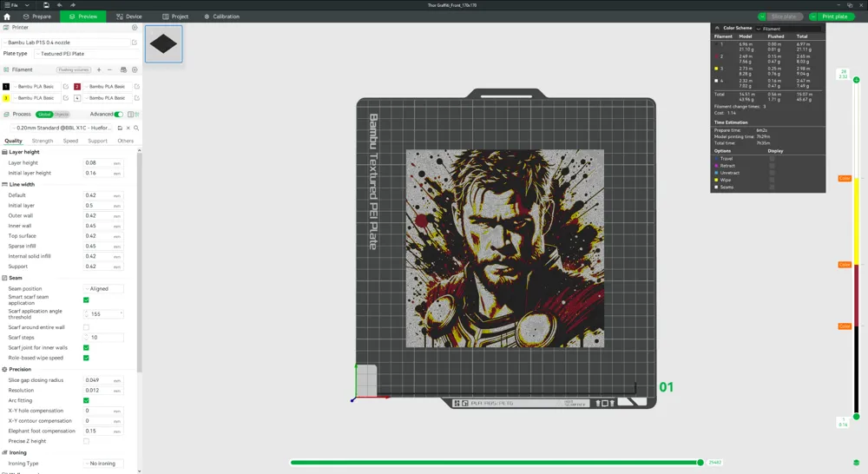Click the Home icon in the top bar
Screen dimensions: 868x474
(6, 16)
